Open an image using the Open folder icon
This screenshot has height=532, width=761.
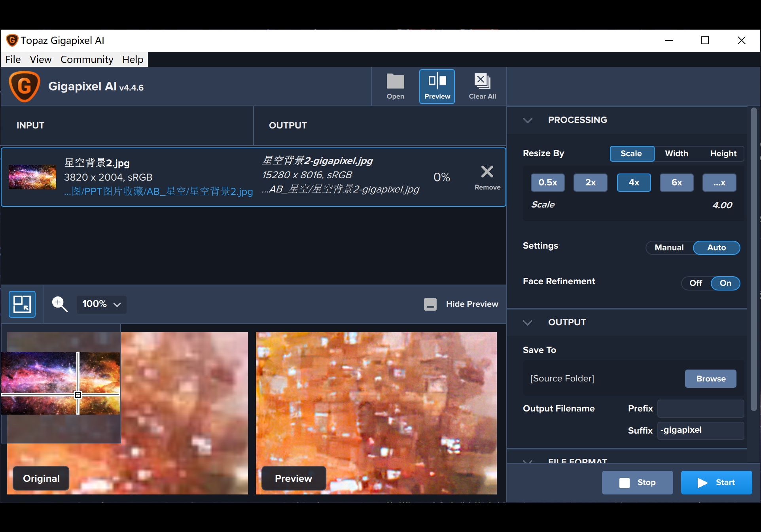click(395, 87)
